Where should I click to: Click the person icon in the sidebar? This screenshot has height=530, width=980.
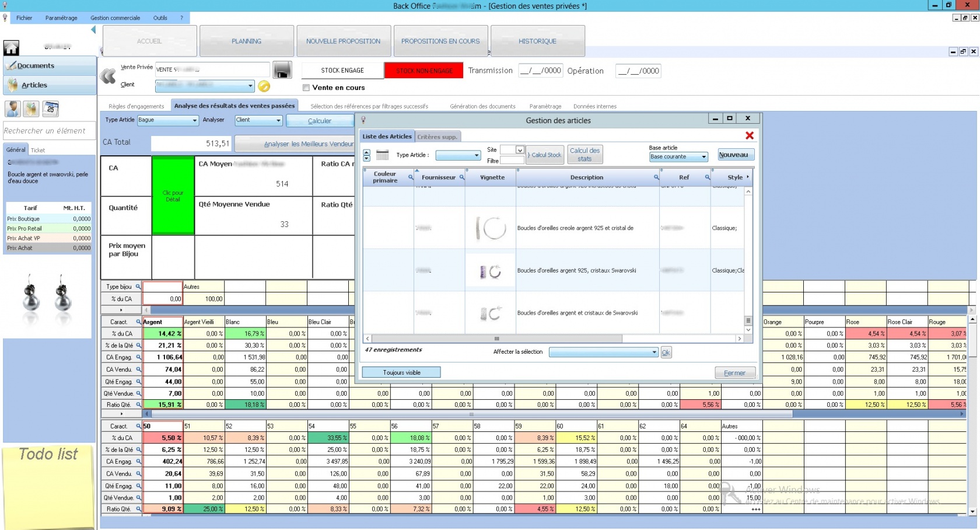[13, 109]
